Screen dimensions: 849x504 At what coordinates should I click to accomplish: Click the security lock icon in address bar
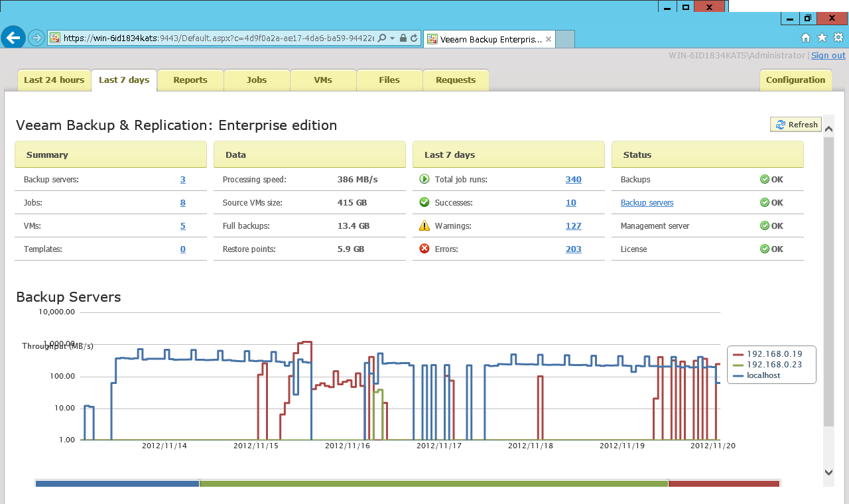(403, 38)
